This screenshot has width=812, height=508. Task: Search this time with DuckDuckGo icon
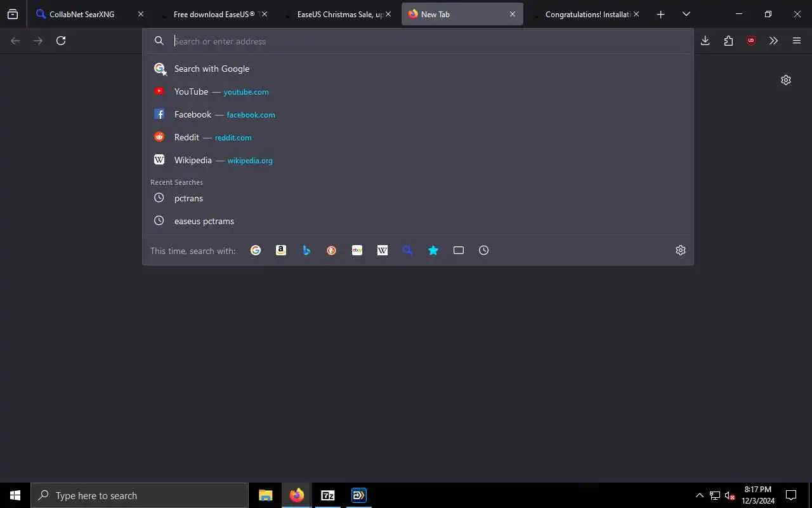332,250
